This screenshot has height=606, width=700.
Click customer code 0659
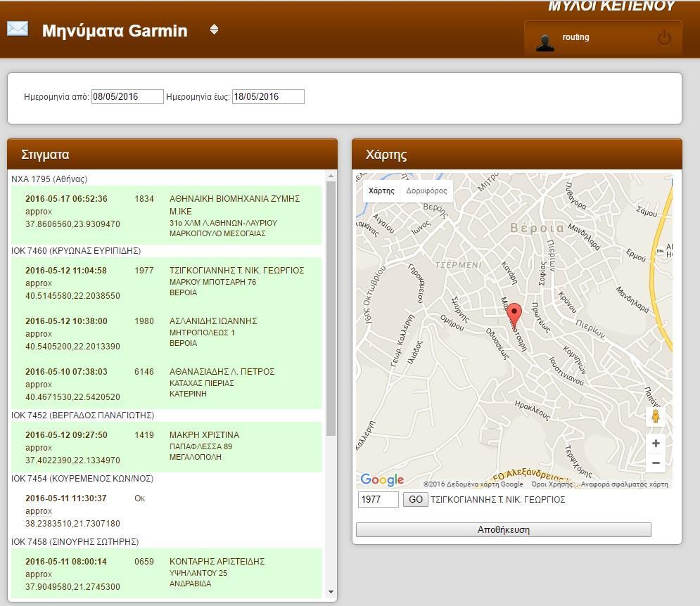[x=144, y=562]
